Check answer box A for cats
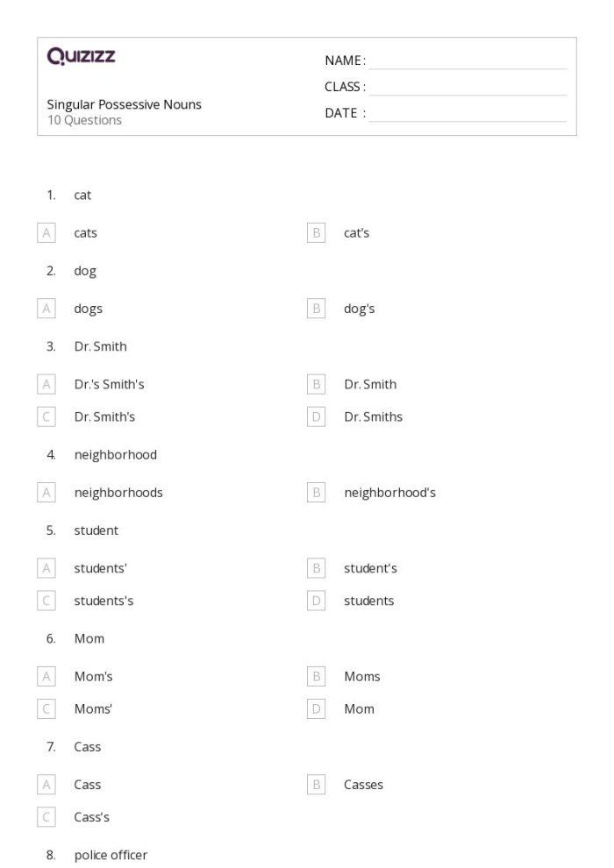The image size is (614, 868). pyautogui.click(x=46, y=233)
